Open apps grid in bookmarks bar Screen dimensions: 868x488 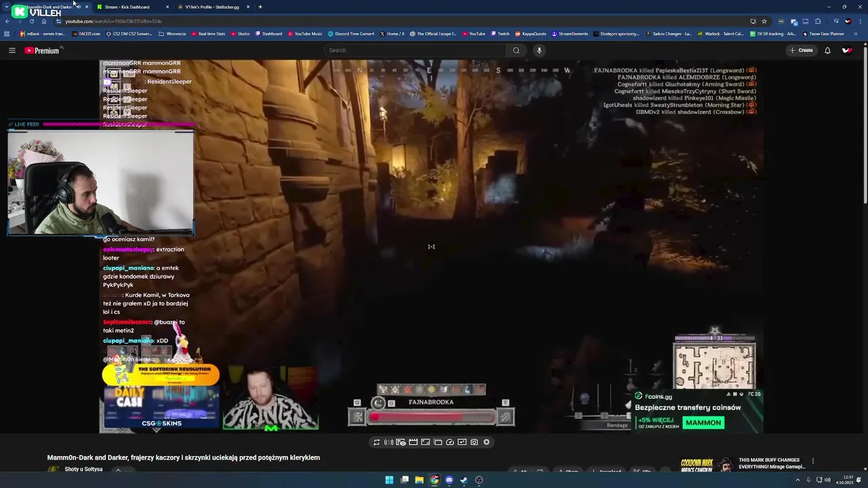click(7, 34)
